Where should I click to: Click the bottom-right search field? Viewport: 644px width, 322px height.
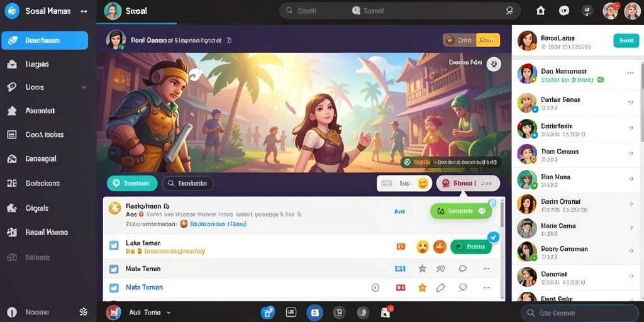click(x=579, y=313)
